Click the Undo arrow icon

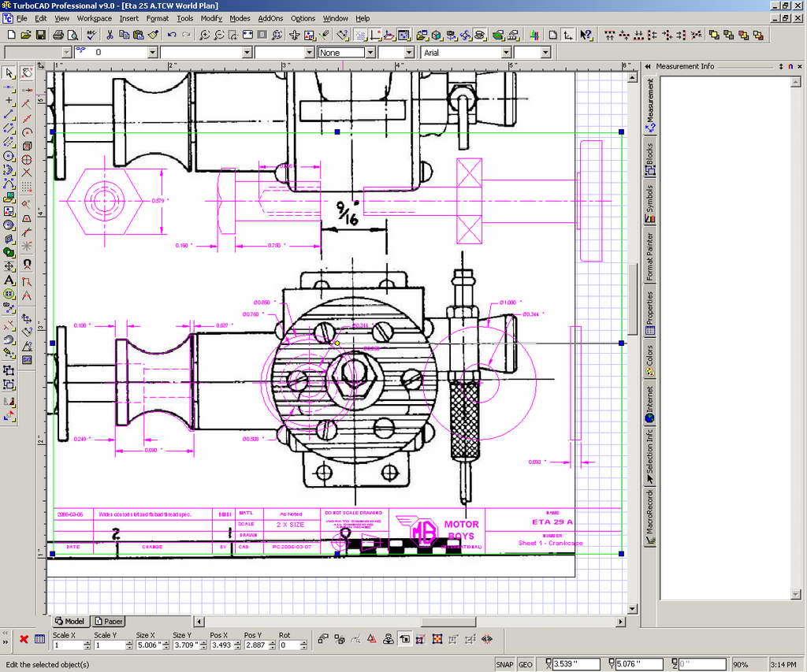point(172,35)
